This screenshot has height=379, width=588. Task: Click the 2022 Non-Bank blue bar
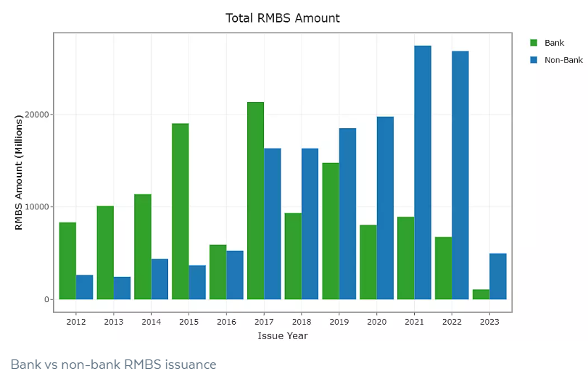pos(460,175)
